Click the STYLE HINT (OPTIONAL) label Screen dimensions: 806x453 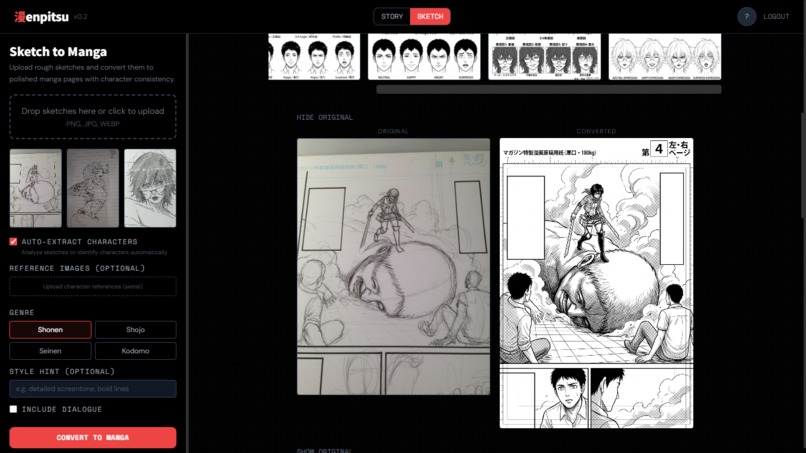point(62,371)
